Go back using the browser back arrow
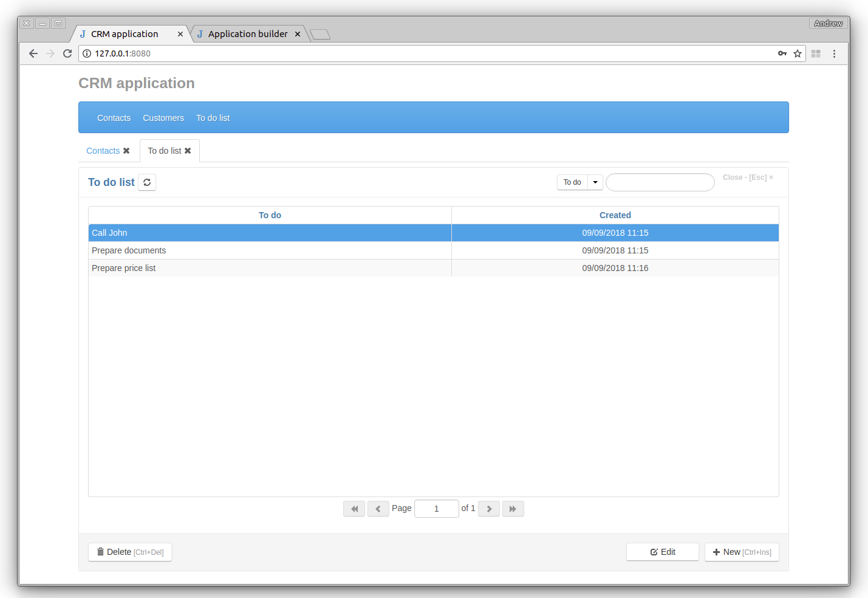 pyautogui.click(x=33, y=53)
